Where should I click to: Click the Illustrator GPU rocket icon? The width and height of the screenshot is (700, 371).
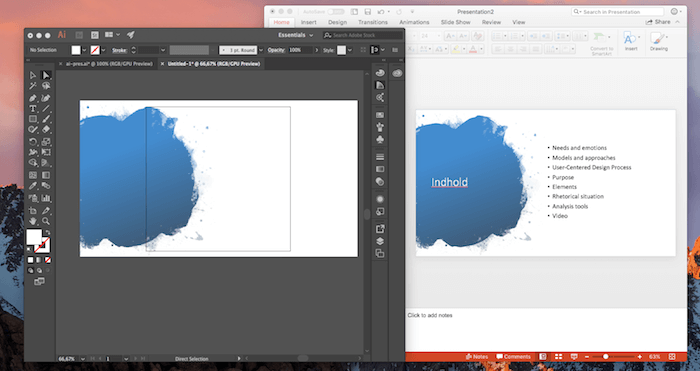click(x=130, y=35)
